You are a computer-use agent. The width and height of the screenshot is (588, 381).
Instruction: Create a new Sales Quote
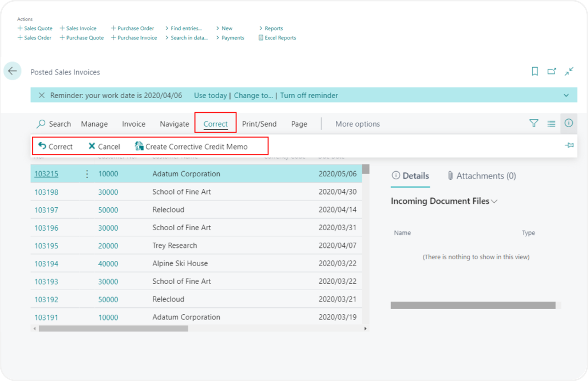35,28
